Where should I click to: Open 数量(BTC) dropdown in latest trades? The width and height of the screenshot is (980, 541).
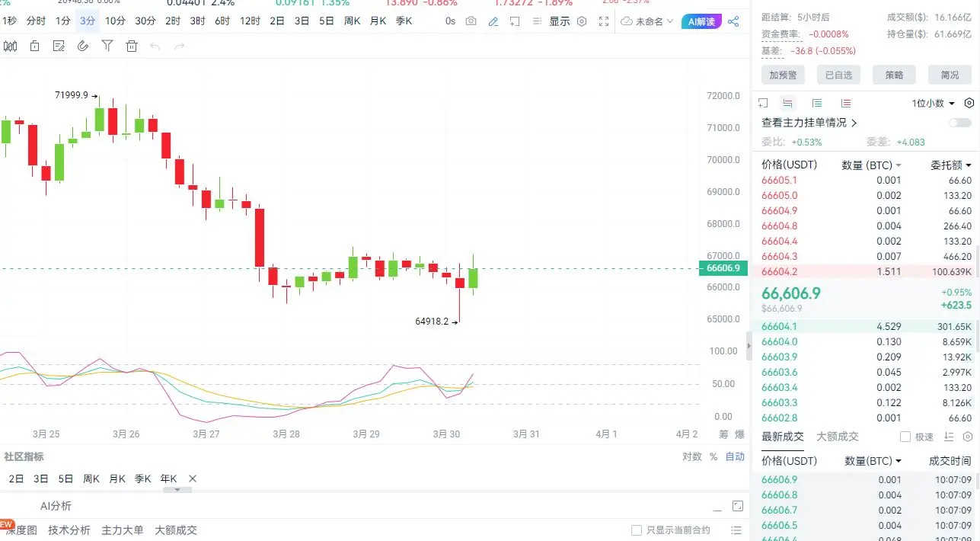coord(873,461)
